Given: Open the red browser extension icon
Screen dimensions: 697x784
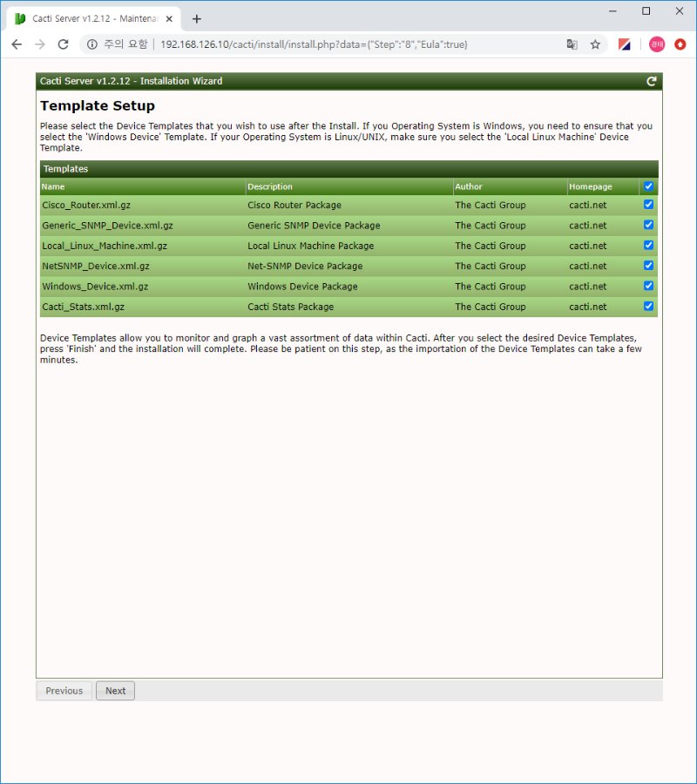Looking at the screenshot, I should point(680,44).
